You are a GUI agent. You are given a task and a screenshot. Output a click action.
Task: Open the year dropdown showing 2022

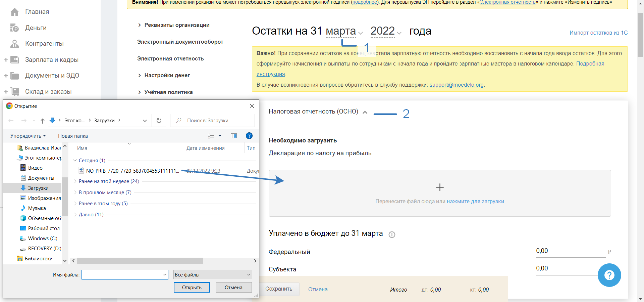point(386,31)
